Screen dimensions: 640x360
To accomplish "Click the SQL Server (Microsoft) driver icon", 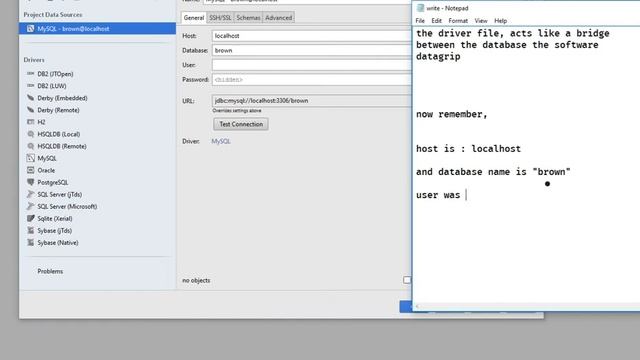I will [x=31, y=206].
